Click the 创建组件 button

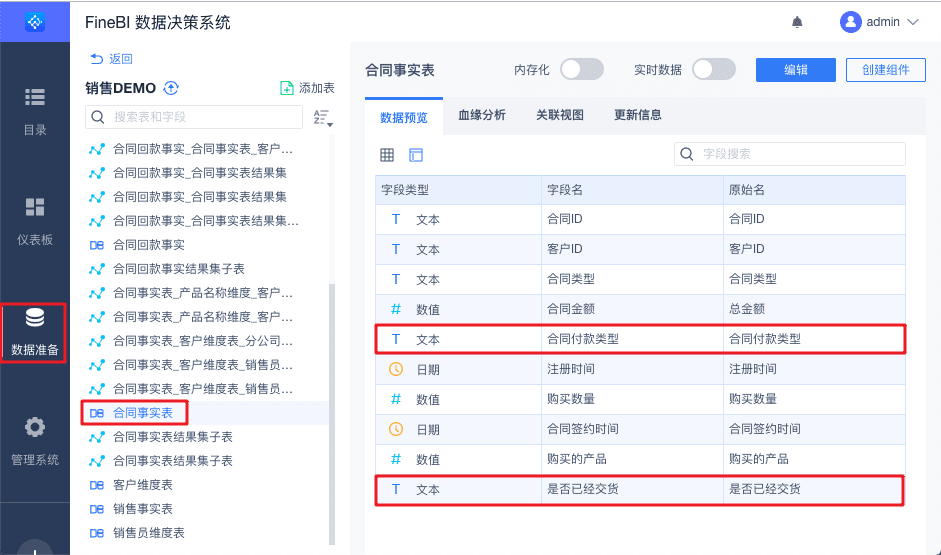pos(885,69)
